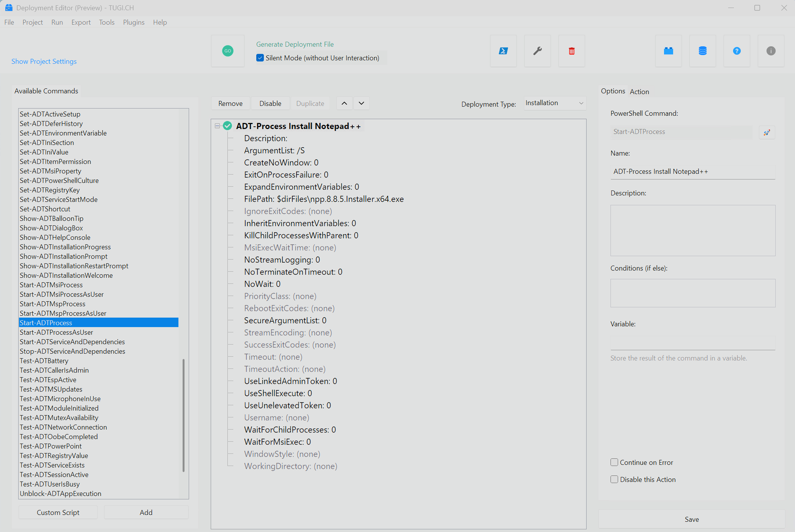Image resolution: width=795 pixels, height=532 pixels.
Task: Open the Export menu
Action: (x=81, y=22)
